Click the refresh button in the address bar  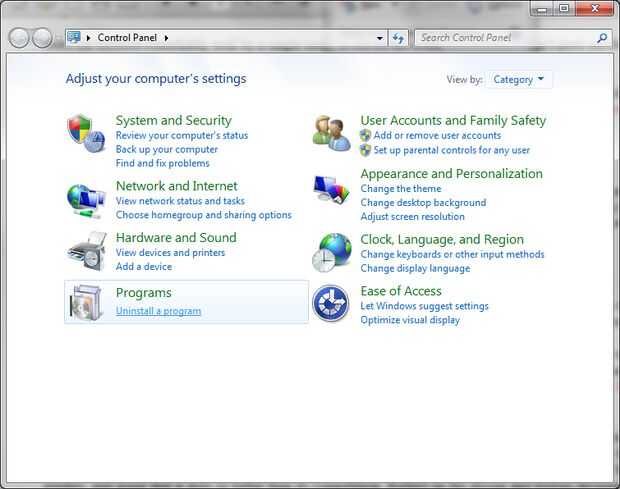[x=398, y=38]
